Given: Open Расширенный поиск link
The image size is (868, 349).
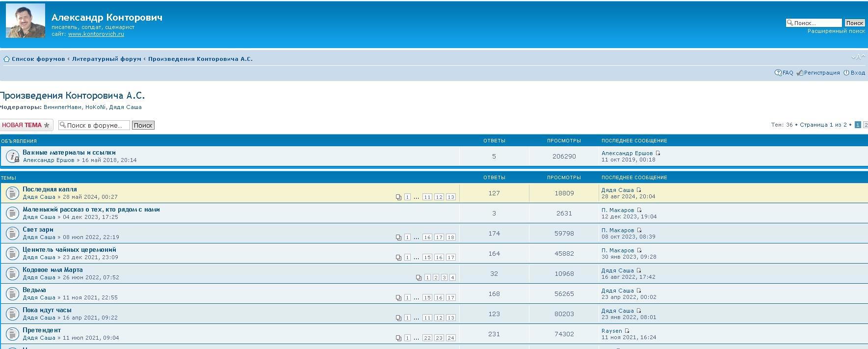Looking at the screenshot, I should tap(836, 31).
